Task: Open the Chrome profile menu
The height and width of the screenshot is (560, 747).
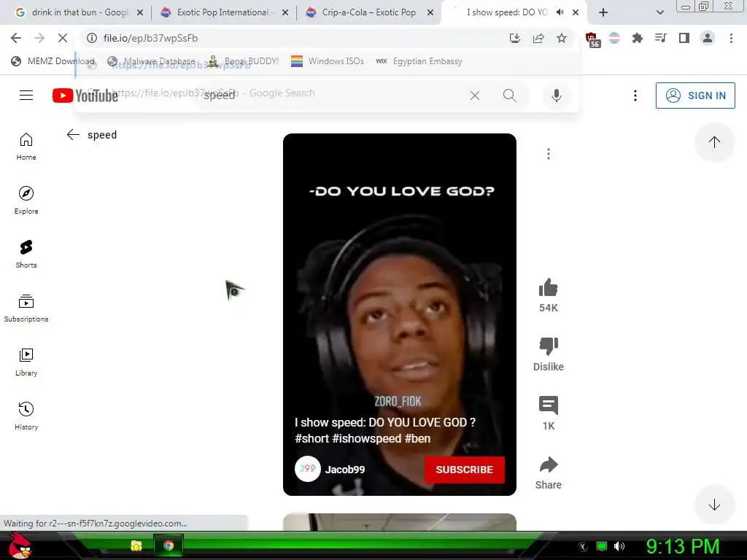Action: click(708, 38)
